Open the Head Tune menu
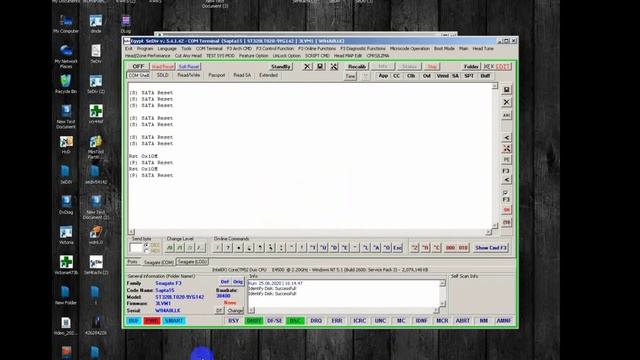 (483, 49)
